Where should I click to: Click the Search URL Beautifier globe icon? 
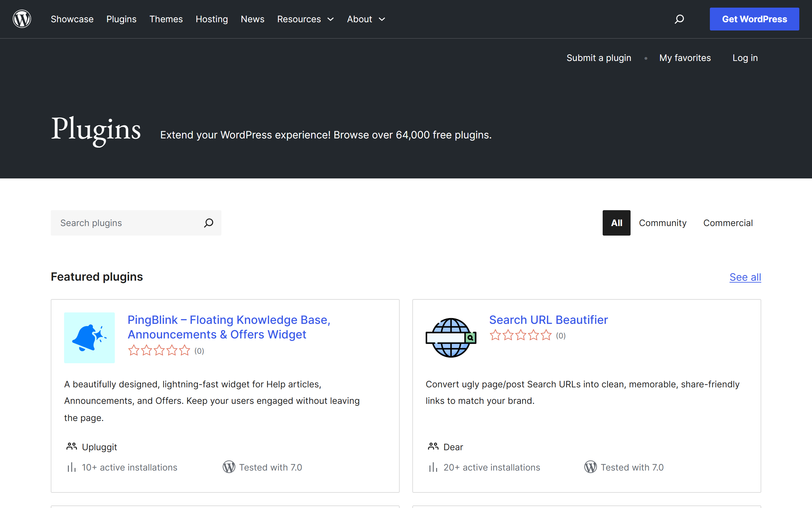(x=451, y=338)
